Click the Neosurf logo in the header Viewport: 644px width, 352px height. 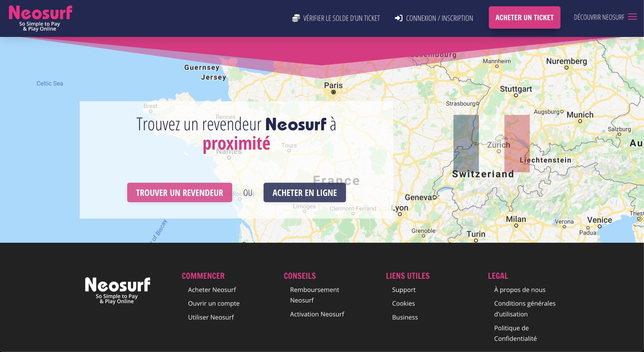point(40,18)
